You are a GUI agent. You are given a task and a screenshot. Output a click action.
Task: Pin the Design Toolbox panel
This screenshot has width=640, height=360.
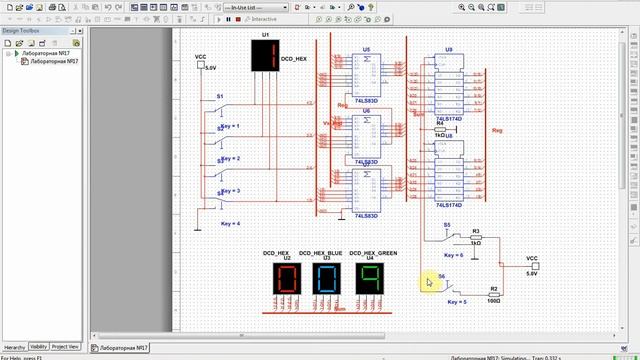tap(73, 31)
